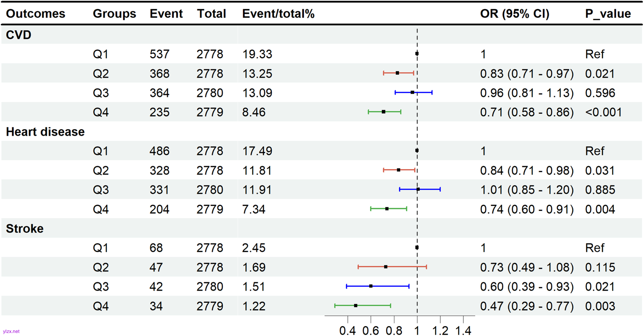Click the 0.47 (0.29 - 0.77) odds ratio cell

click(527, 306)
